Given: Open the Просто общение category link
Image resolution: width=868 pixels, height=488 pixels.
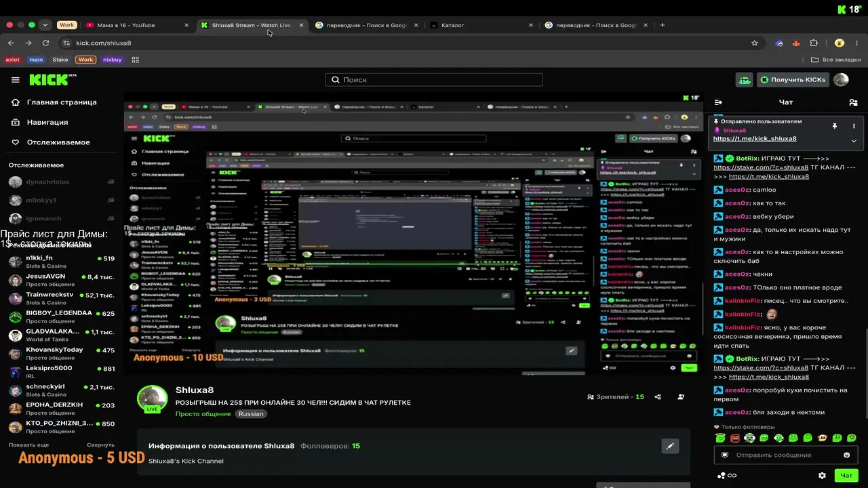Looking at the screenshot, I should point(203,414).
